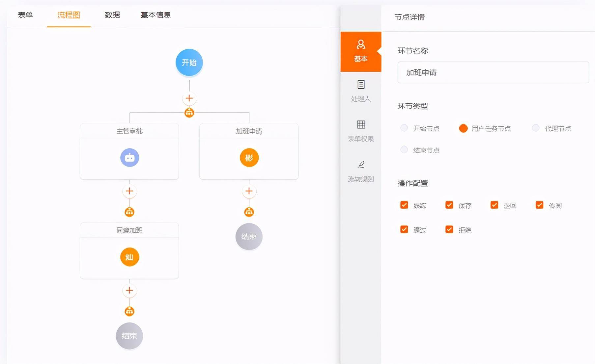Uncheck 拒绝 checkbox
Image resolution: width=595 pixels, height=364 pixels.
(x=449, y=229)
